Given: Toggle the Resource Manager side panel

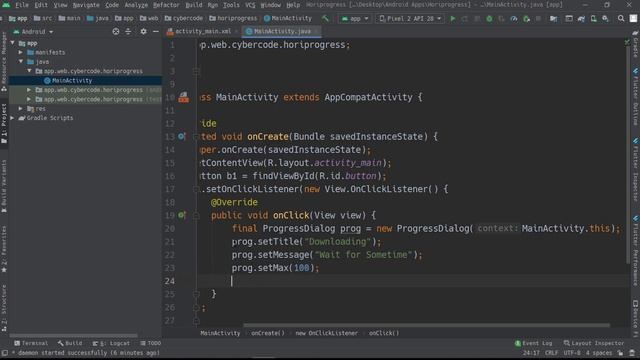Looking at the screenshot, I should 4,62.
